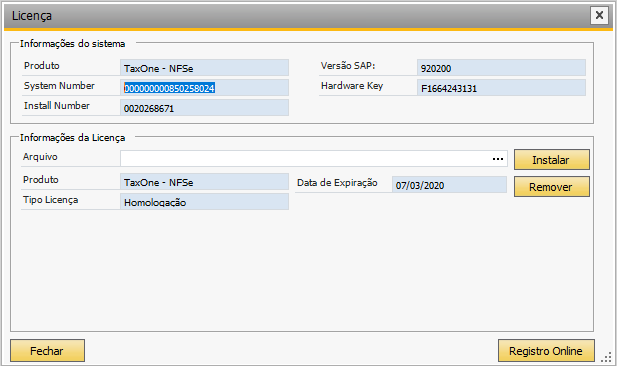Click the 'Informações da Licença' group heading
Viewport: 617px width, 366px height.
click(72, 138)
